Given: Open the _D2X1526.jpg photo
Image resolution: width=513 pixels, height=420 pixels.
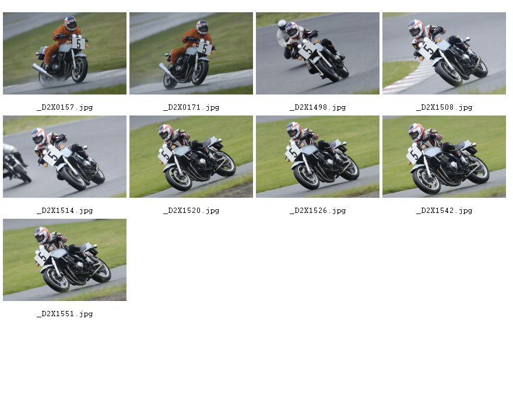Looking at the screenshot, I should [318, 156].
